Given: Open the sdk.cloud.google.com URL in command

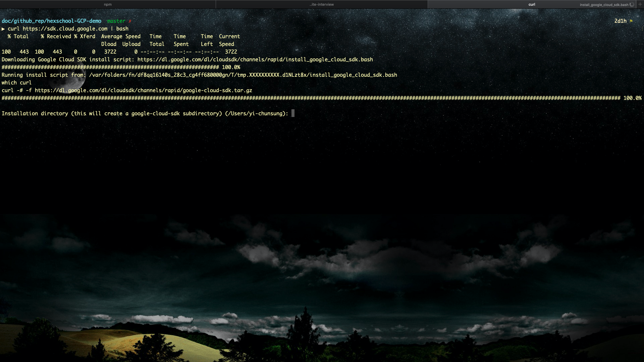Looking at the screenshot, I should 65,29.
